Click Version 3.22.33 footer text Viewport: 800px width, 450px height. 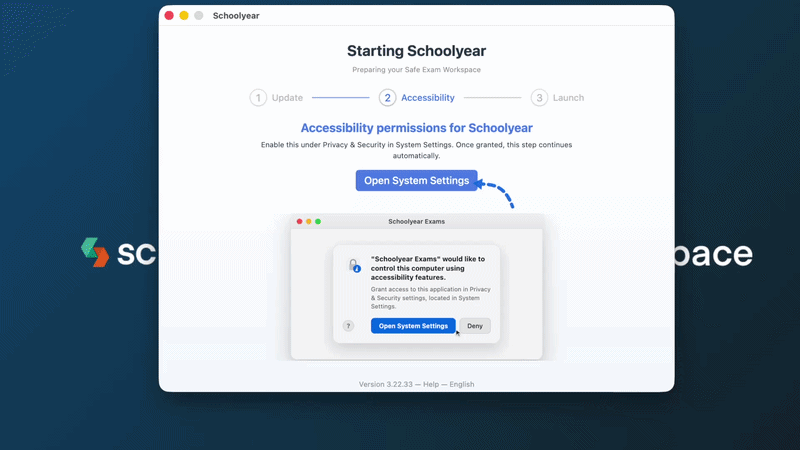[385, 384]
